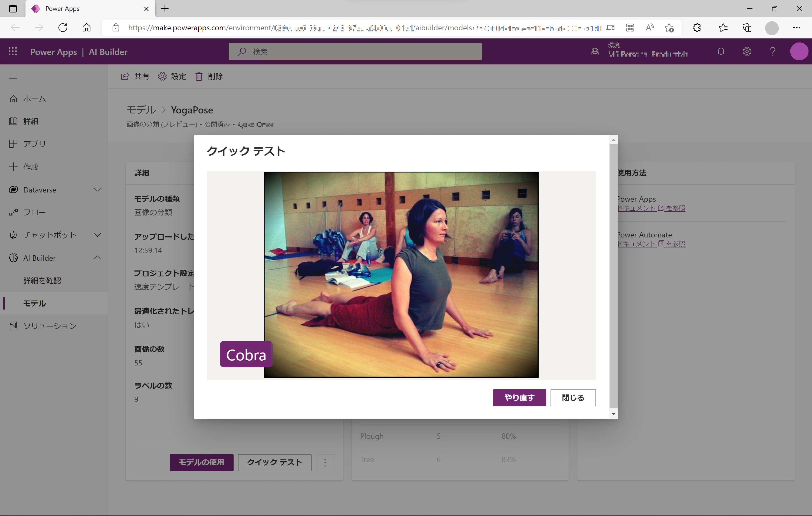Viewport: 812px width, 516px height.
Task: Click the やり直す button
Action: 519,398
